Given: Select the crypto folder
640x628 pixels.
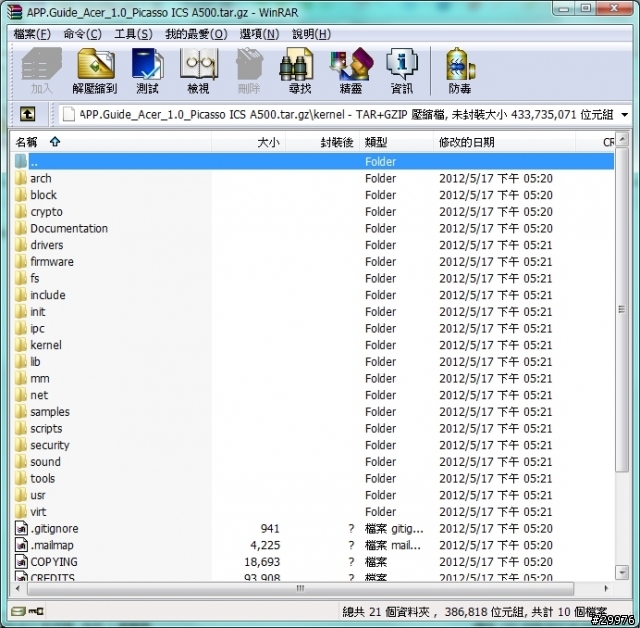Looking at the screenshot, I should [46, 212].
